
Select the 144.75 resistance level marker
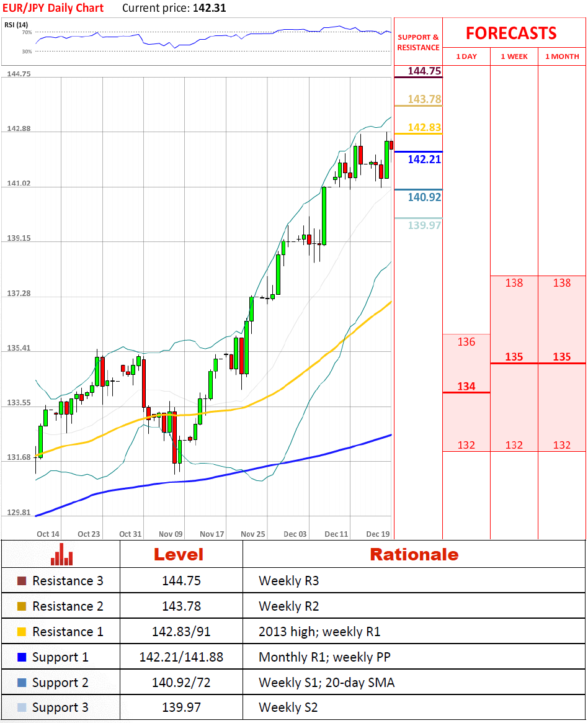(424, 71)
